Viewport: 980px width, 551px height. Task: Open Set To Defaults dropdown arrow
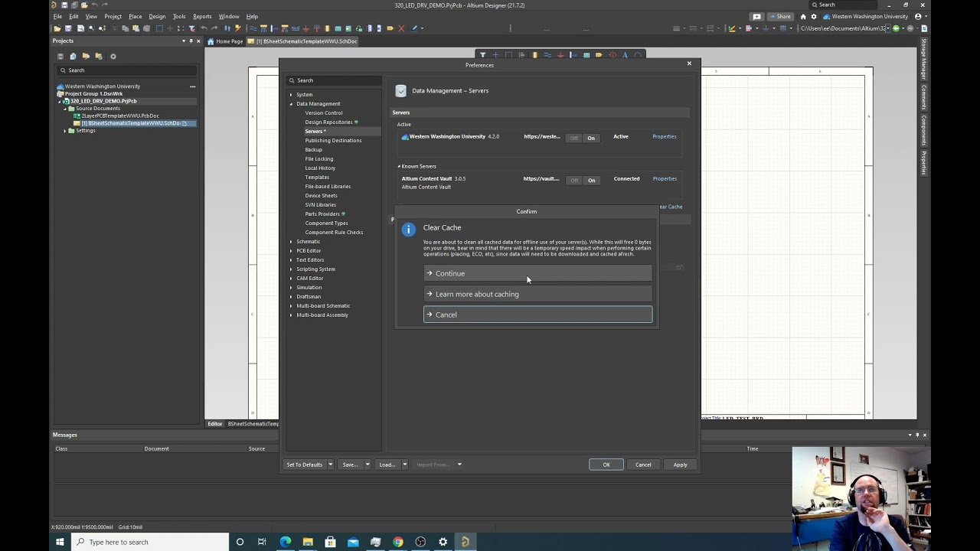click(330, 465)
